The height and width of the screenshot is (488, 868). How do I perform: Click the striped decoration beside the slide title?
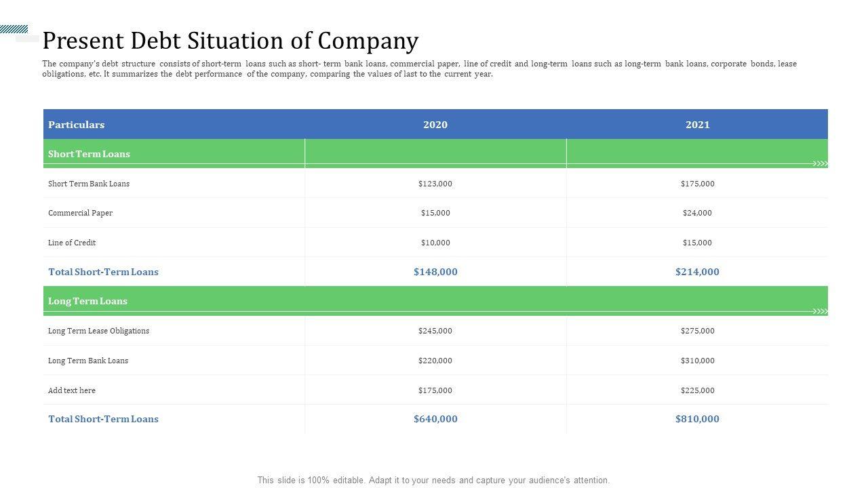click(x=14, y=29)
